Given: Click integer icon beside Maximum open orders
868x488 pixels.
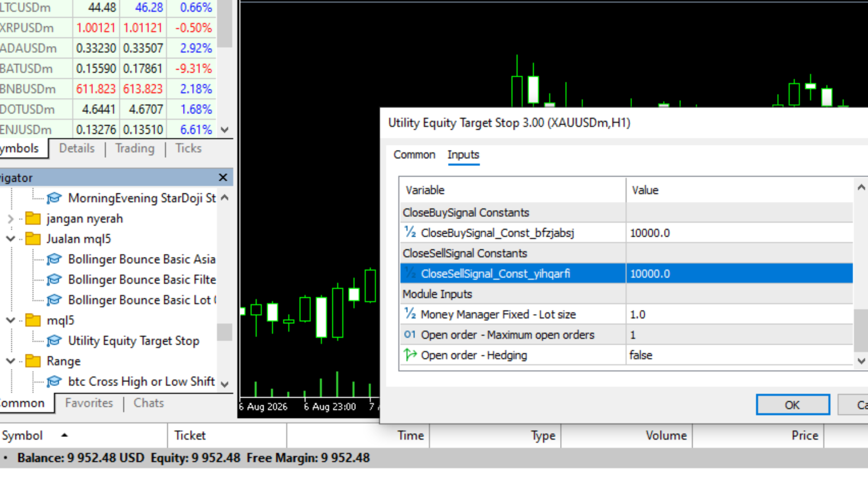Looking at the screenshot, I should tap(410, 334).
